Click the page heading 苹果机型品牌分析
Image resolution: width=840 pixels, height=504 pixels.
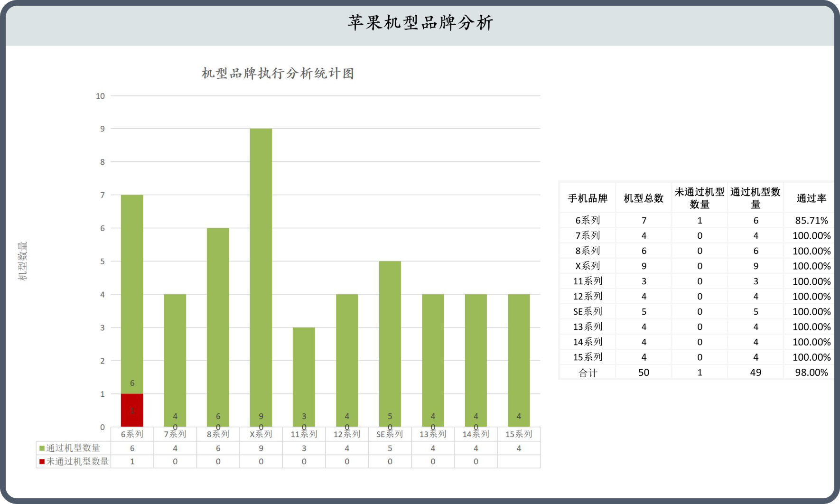coord(420,23)
